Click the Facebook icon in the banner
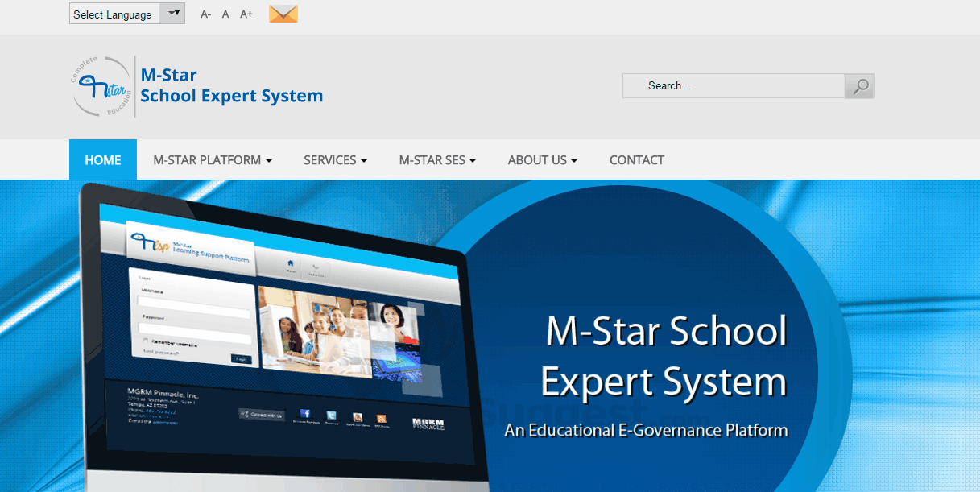Viewport: 980px width, 492px height. 305,414
